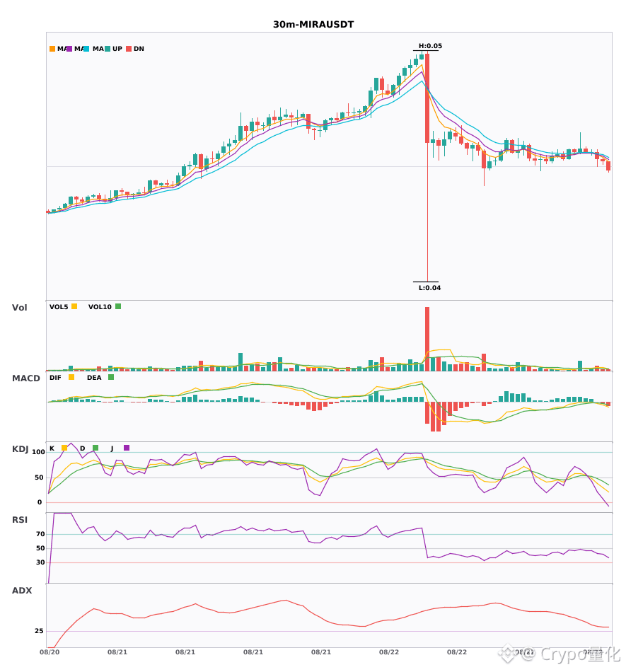Click the DIF legend text

55,378
